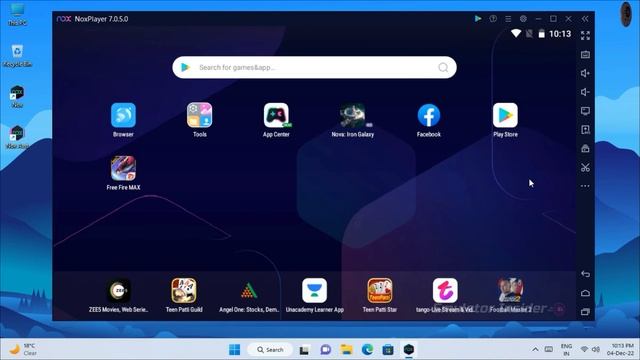The width and height of the screenshot is (640, 360).
Task: Open Angel One: Stocks app
Action: click(249, 291)
